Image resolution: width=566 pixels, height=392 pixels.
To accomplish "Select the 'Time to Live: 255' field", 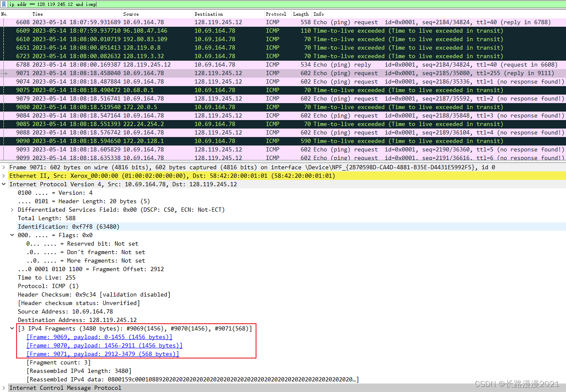I will [47, 277].
